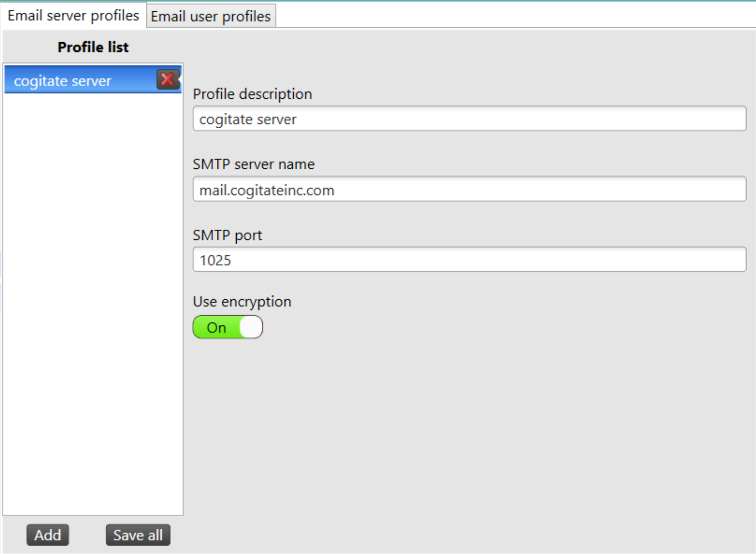Delete the cogitate server profile via red X
The height and width of the screenshot is (554, 756).
click(168, 80)
